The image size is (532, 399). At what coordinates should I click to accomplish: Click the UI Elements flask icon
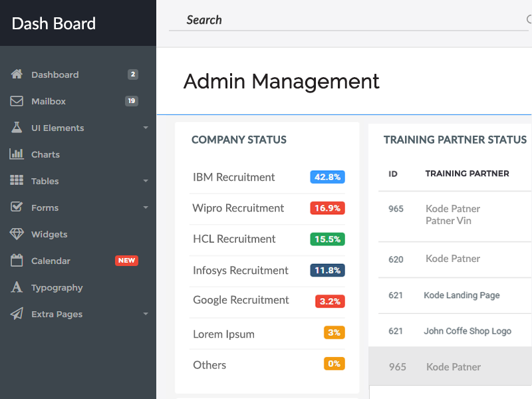tap(17, 127)
